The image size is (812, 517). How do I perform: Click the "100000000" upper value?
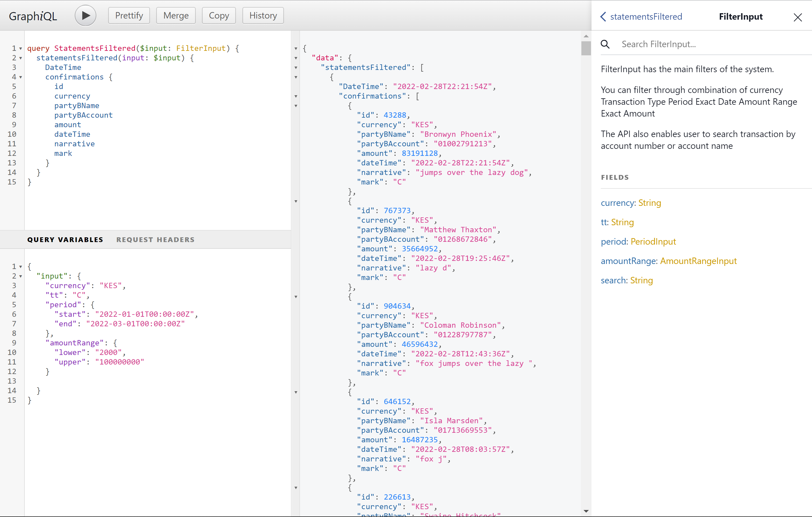pos(120,362)
